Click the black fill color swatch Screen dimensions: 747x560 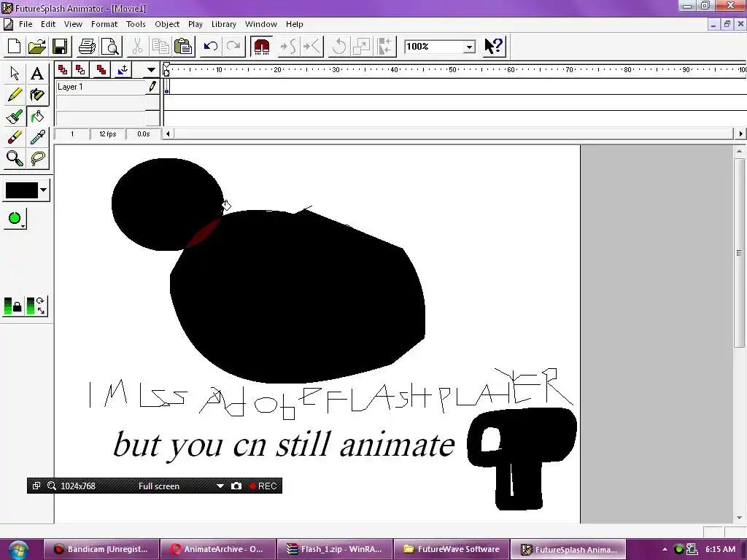[x=21, y=190]
